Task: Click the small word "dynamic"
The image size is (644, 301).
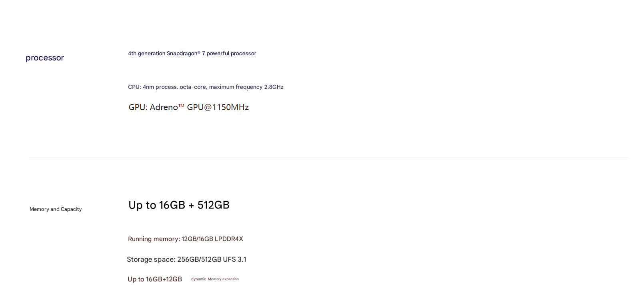Action: click(198, 279)
